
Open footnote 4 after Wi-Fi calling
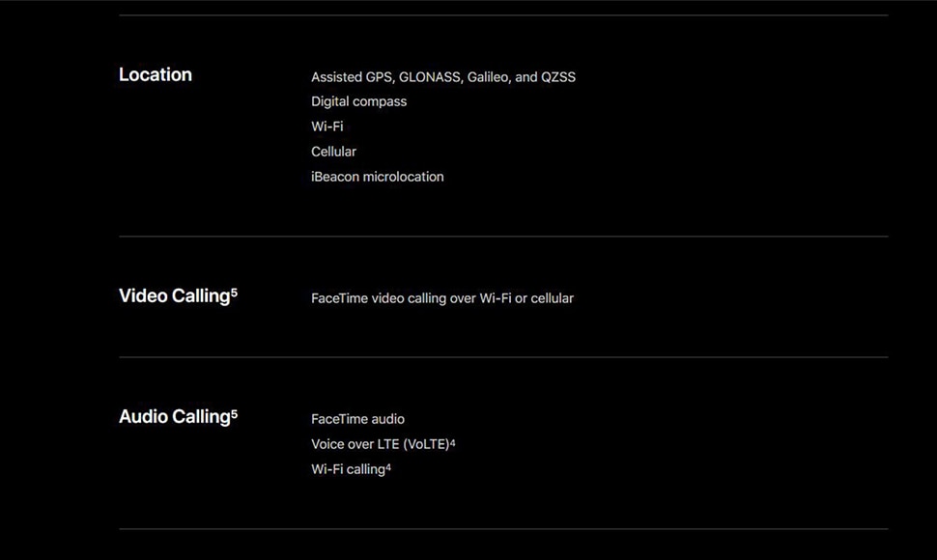tap(388, 467)
